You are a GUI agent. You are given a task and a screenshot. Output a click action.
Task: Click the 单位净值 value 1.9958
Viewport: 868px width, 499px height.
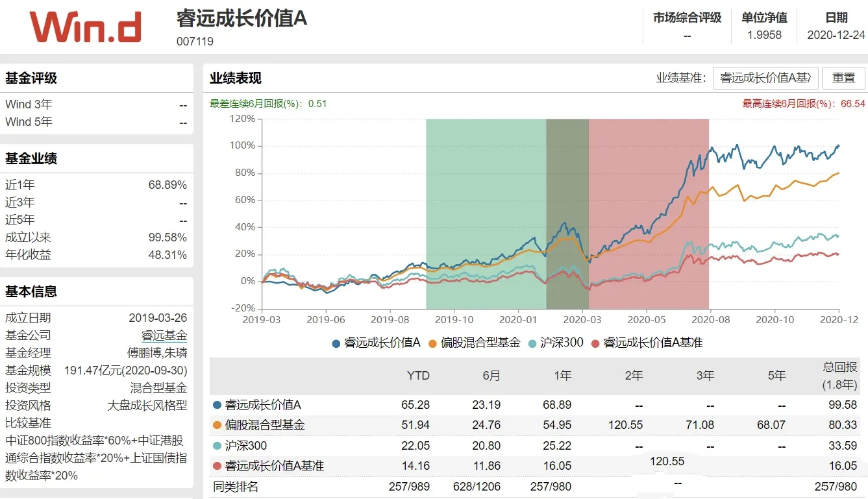764,35
